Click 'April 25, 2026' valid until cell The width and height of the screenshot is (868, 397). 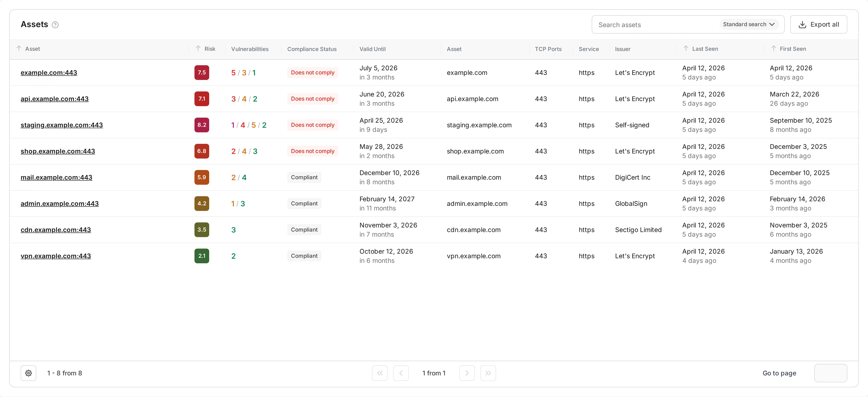(381, 121)
